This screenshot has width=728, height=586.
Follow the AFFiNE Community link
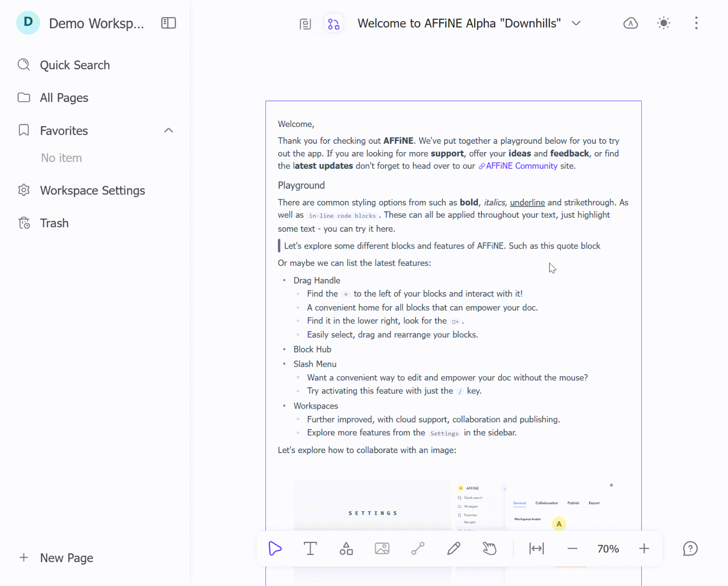(518, 166)
